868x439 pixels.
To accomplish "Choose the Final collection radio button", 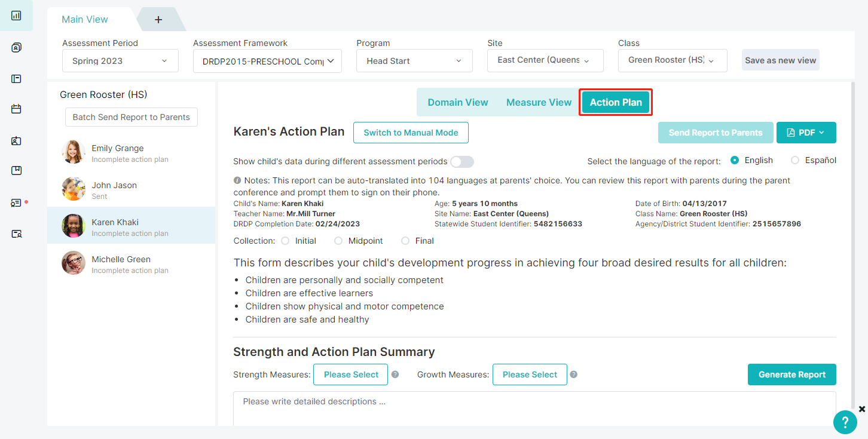I will pyautogui.click(x=405, y=241).
